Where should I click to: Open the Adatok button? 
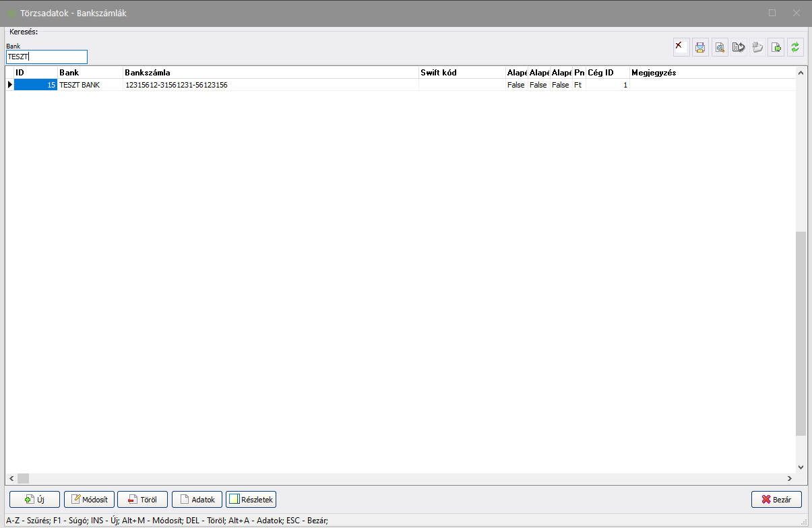tap(197, 500)
